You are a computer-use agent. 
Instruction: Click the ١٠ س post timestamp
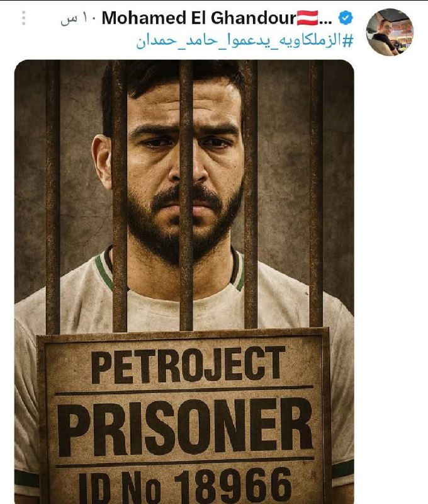tap(78, 18)
